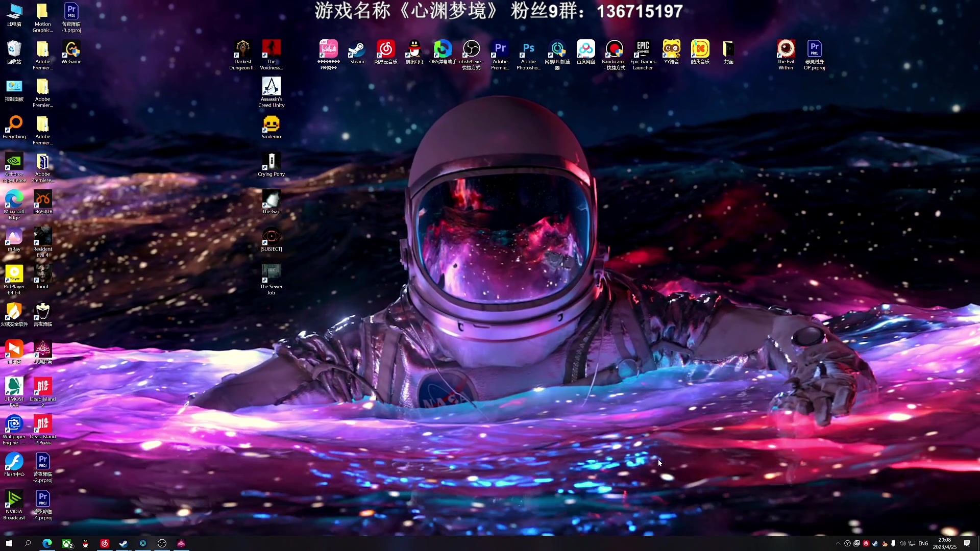The width and height of the screenshot is (980, 551).
Task: Select the 封面 folder on desktop
Action: 728,53
